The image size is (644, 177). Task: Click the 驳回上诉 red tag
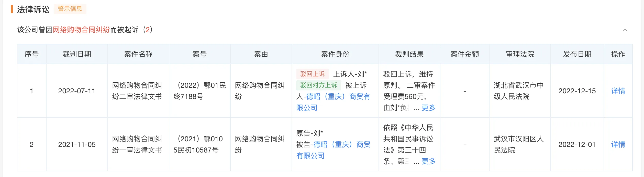click(312, 74)
